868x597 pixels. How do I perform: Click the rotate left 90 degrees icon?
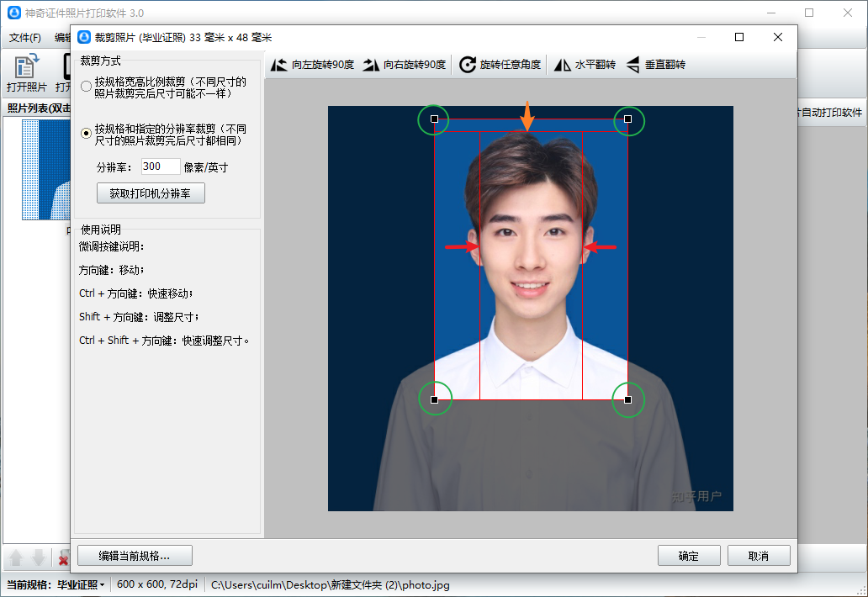pyautogui.click(x=279, y=65)
